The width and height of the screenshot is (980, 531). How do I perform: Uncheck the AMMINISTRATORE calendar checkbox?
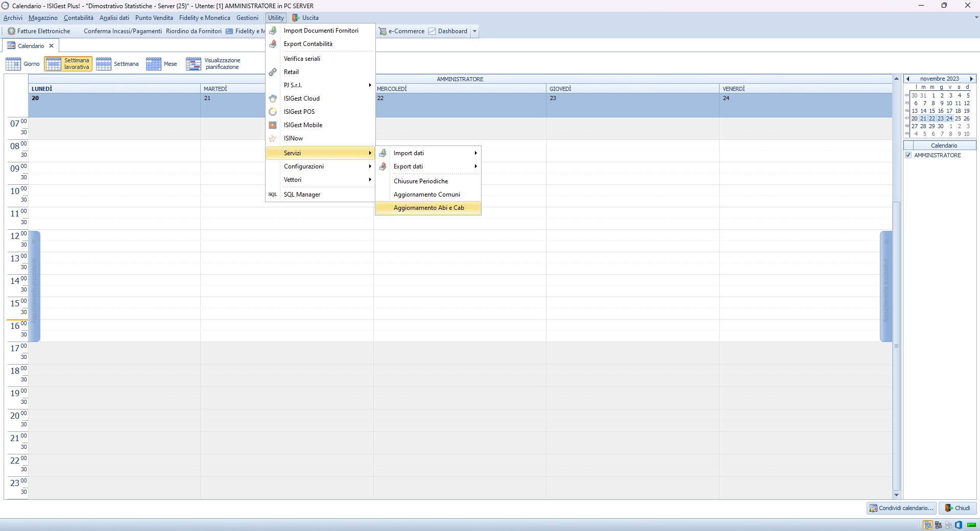(909, 155)
